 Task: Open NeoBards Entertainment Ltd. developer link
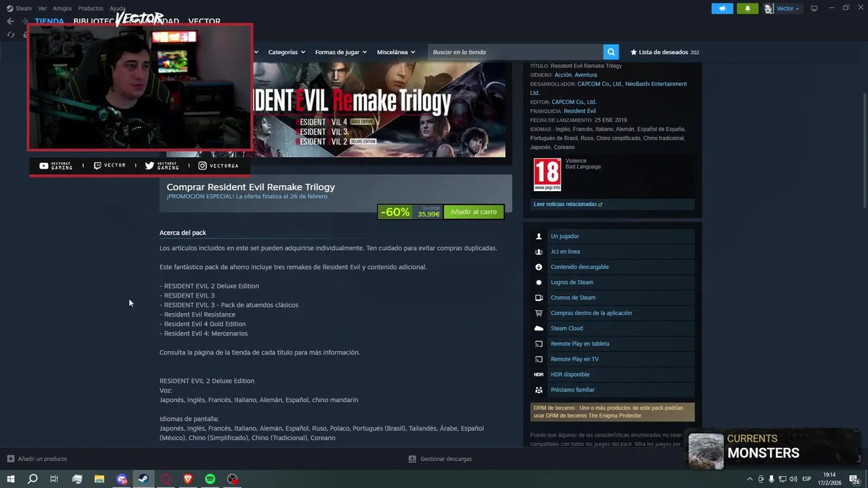[656, 84]
